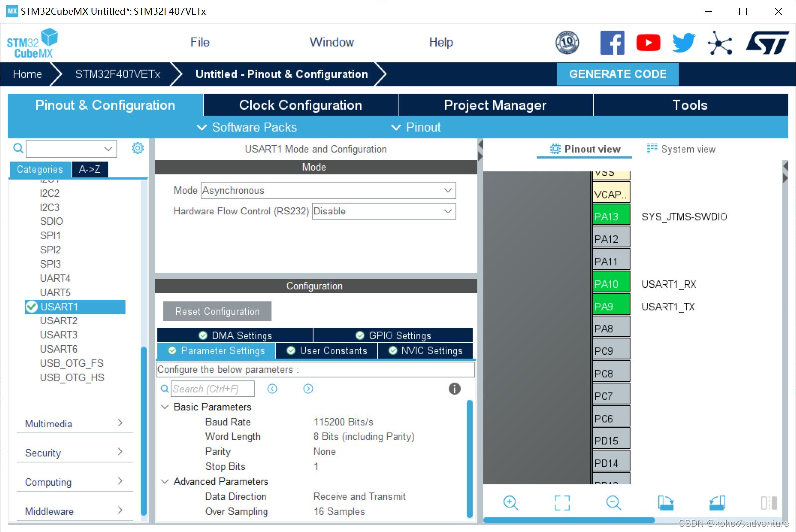Click GENERATE CODE button

point(618,74)
